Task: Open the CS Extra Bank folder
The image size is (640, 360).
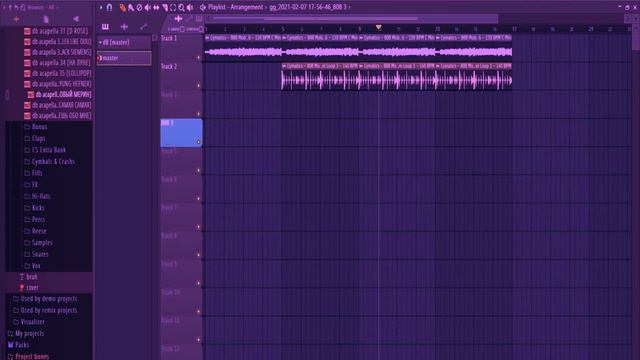Action: [x=45, y=150]
